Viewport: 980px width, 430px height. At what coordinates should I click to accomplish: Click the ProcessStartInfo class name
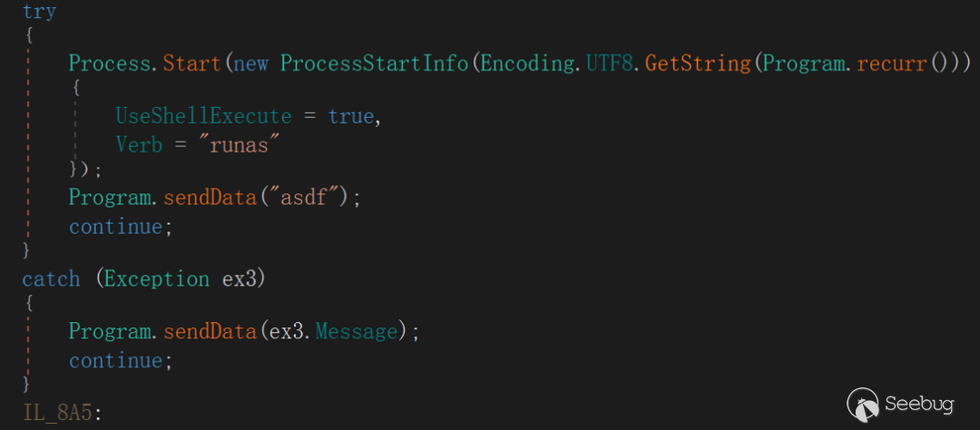coord(375,63)
